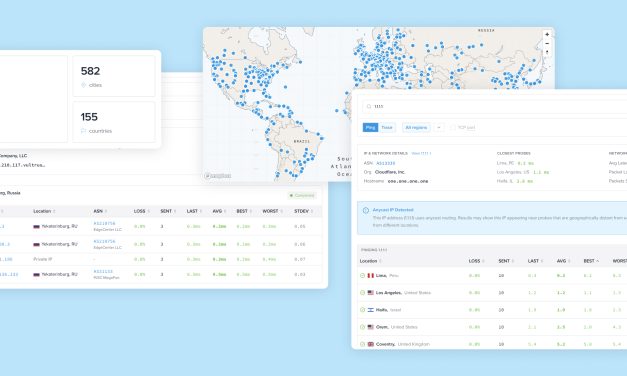
Task: Sort ping results by AVG column
Action: 563,261
